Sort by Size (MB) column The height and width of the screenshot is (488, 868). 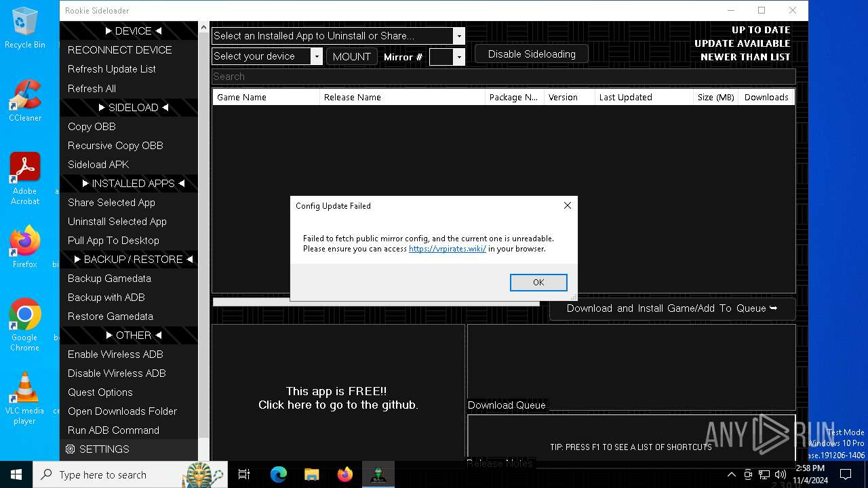click(x=715, y=97)
